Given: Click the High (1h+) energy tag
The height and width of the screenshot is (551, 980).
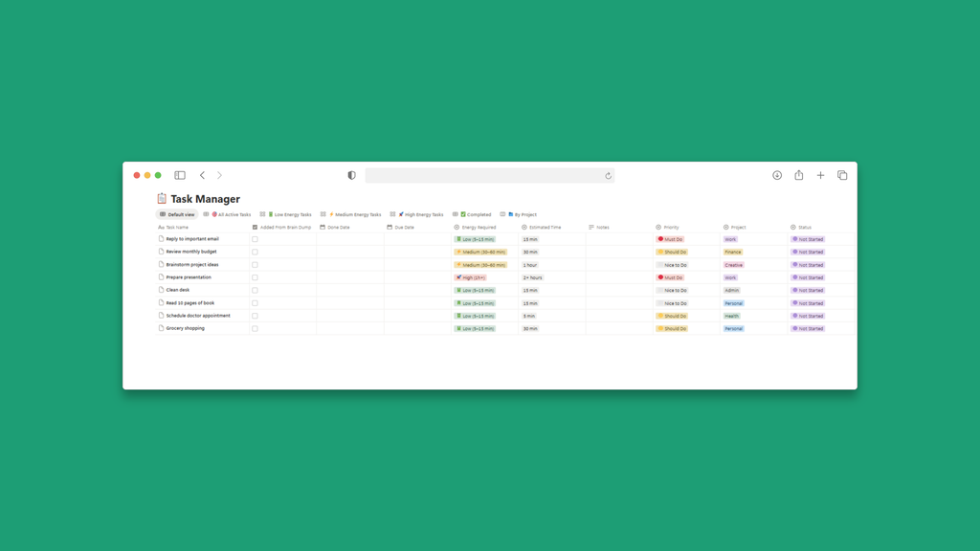Looking at the screenshot, I should pos(471,277).
